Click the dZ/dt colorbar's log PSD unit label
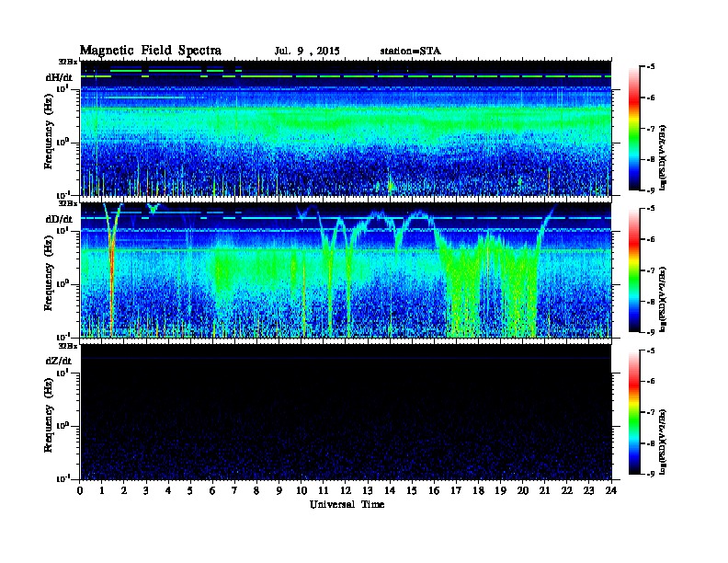Viewport: 728px width, 563px height. [x=663, y=442]
